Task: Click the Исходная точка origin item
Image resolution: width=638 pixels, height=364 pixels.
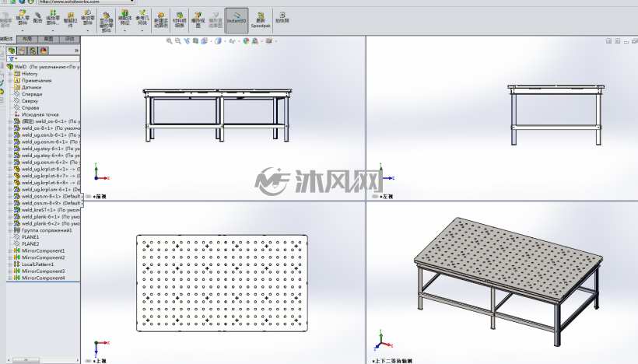Action: 40,114
